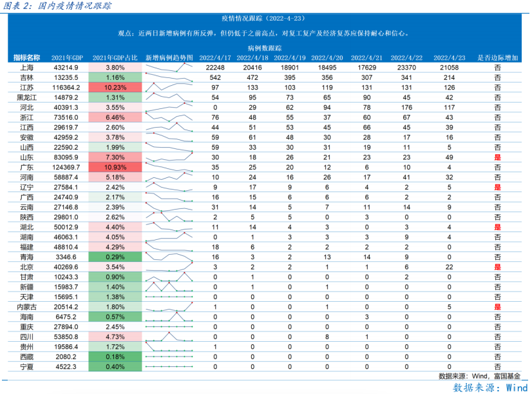
Task: Select the 上海 row name cell
Action: [x=26, y=68]
